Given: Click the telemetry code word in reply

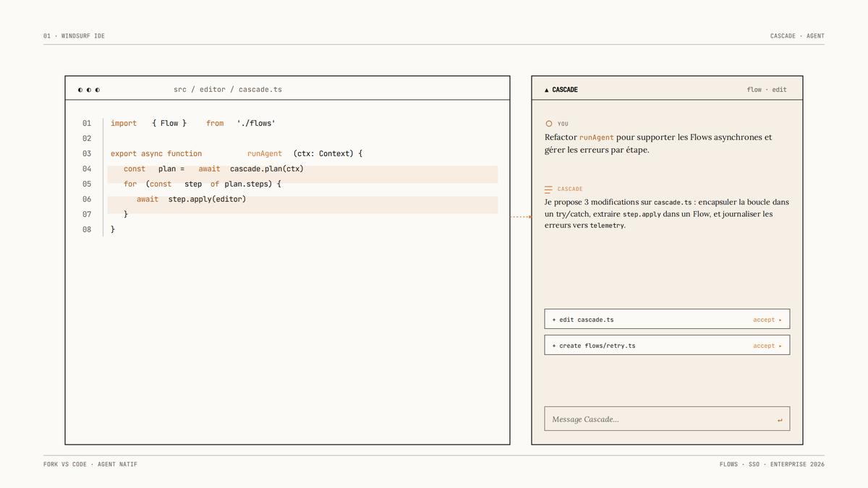Looking at the screenshot, I should click(x=606, y=226).
